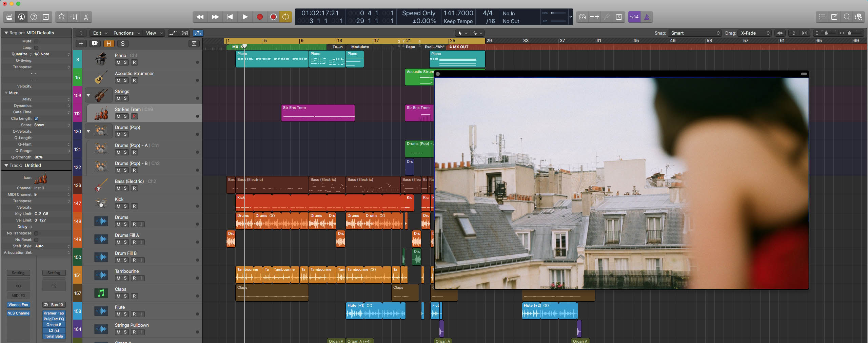This screenshot has width=868, height=343.
Task: Open the Loop Browser button
Action: [846, 17]
